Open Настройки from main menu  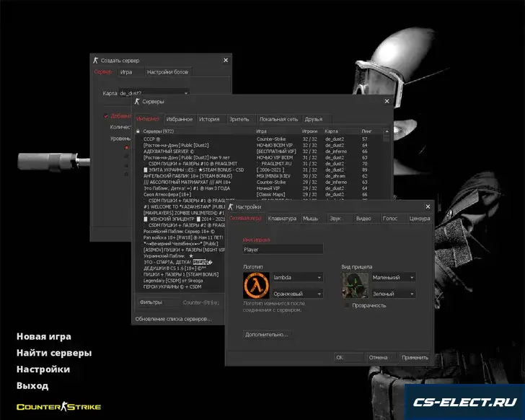coord(43,369)
